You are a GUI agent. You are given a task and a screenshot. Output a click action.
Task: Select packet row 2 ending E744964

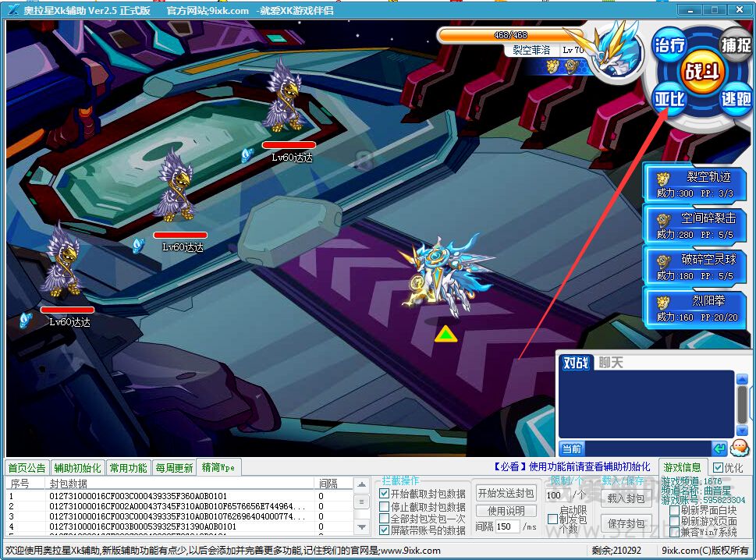[x=179, y=506]
